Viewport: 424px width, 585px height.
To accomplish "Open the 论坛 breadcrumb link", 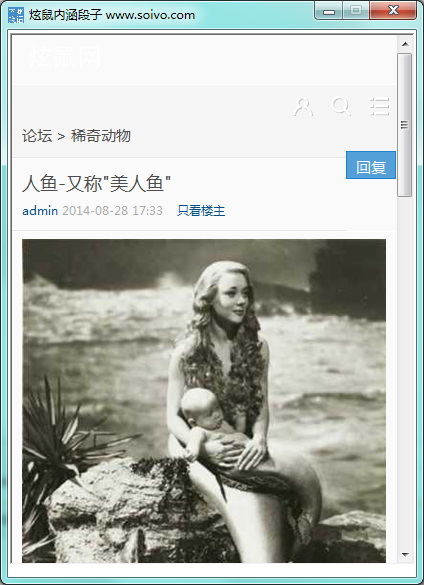I will (x=37, y=136).
